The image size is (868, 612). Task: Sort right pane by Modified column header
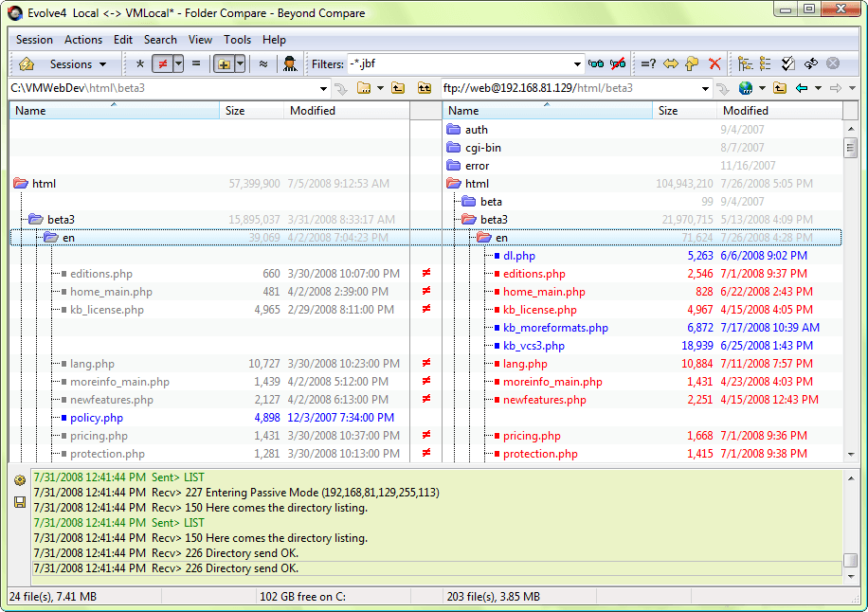780,111
